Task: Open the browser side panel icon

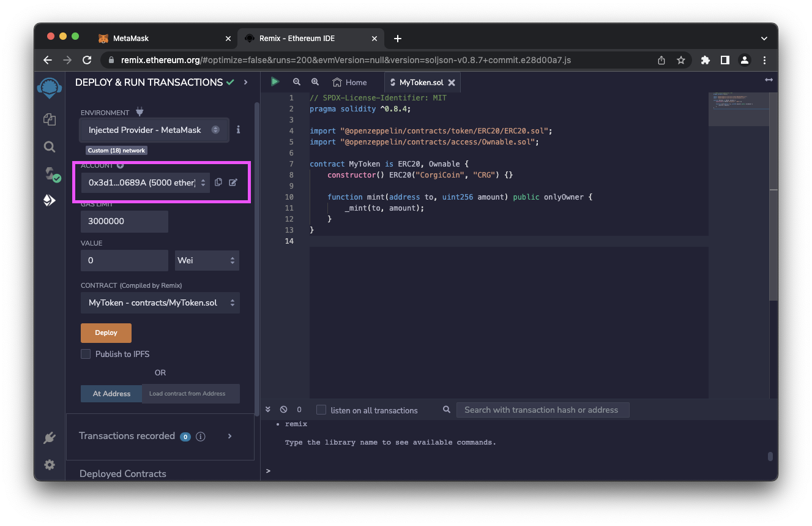Action: click(725, 60)
